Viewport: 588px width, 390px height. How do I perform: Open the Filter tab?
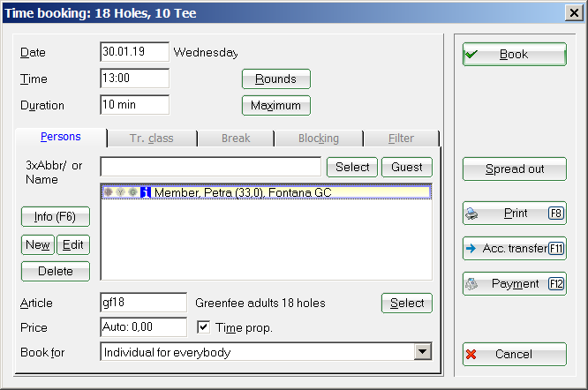click(x=401, y=139)
